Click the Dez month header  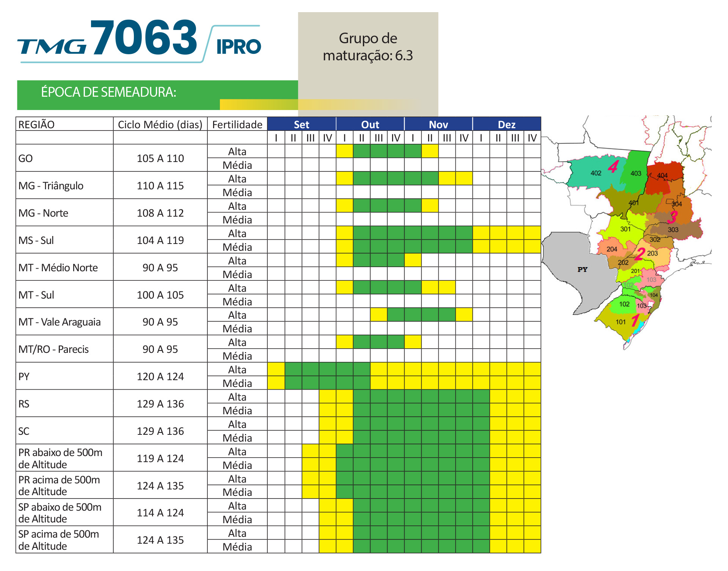click(507, 124)
